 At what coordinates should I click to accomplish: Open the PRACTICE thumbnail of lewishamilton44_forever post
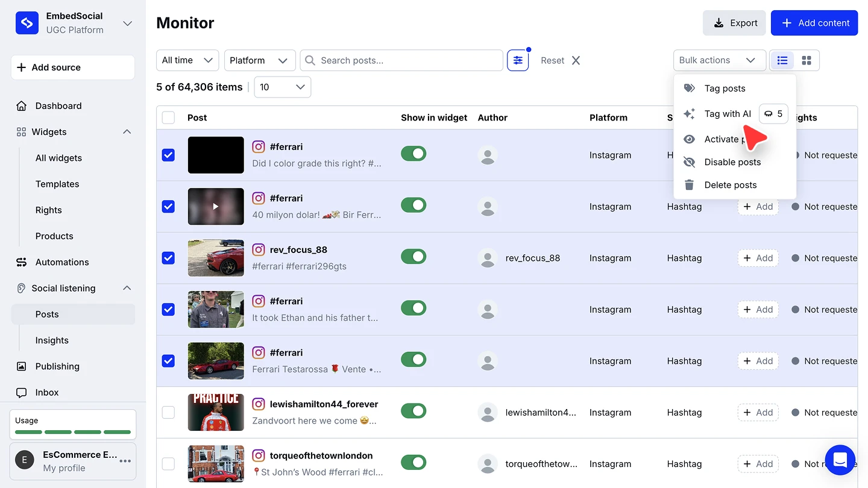[216, 413]
